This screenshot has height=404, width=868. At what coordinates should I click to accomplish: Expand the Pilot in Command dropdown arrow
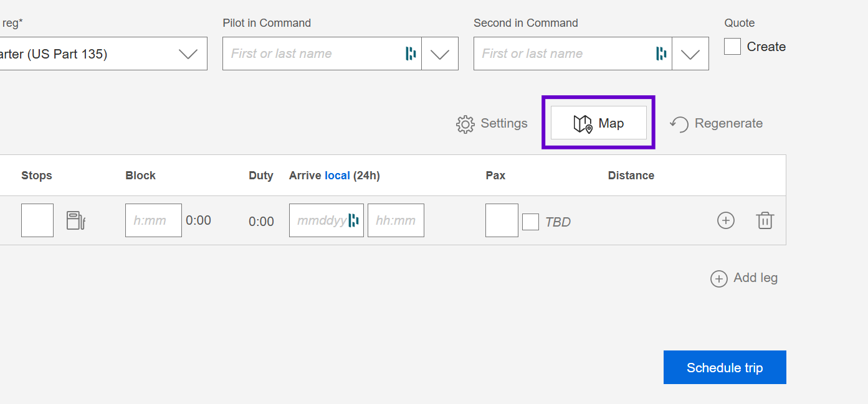point(440,54)
